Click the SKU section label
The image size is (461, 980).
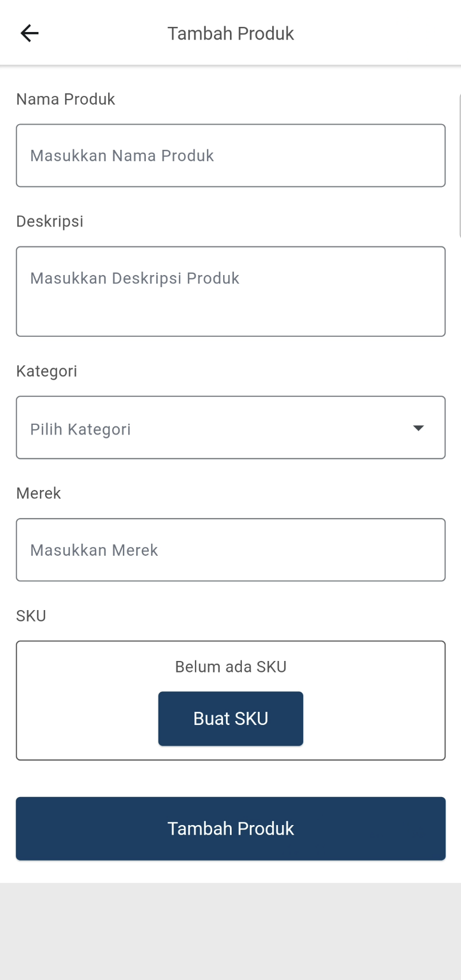pyautogui.click(x=31, y=616)
